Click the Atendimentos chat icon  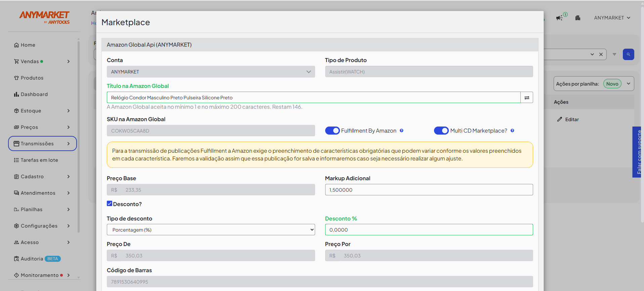(x=16, y=193)
